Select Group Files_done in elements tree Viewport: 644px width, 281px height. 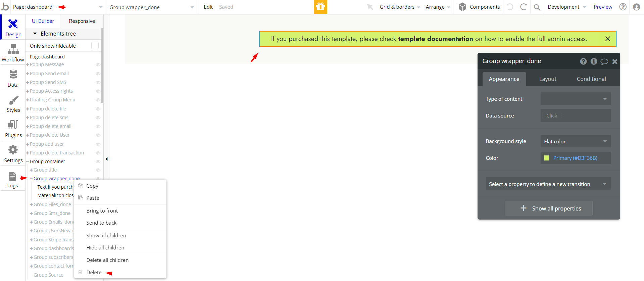(52, 204)
